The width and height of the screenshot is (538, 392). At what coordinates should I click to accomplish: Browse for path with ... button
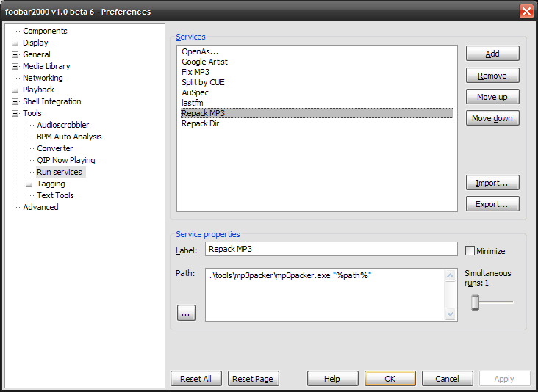pos(186,313)
